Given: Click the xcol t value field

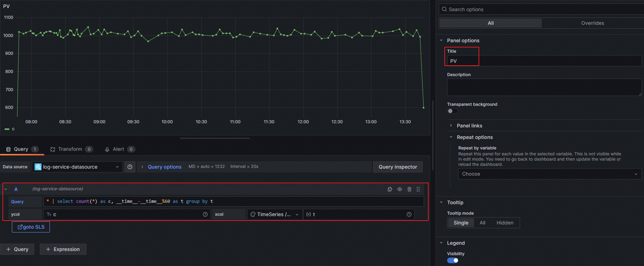Looking at the screenshot, I should [x=359, y=214].
